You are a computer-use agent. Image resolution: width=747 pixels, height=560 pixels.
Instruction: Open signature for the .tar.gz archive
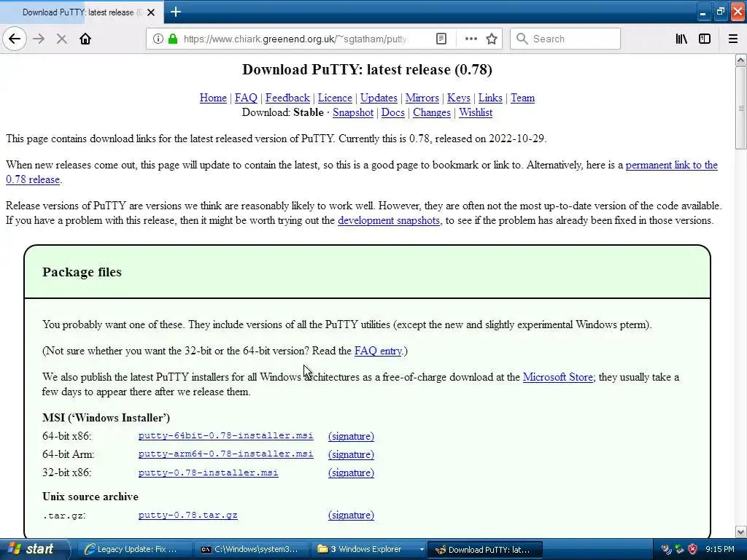click(351, 516)
